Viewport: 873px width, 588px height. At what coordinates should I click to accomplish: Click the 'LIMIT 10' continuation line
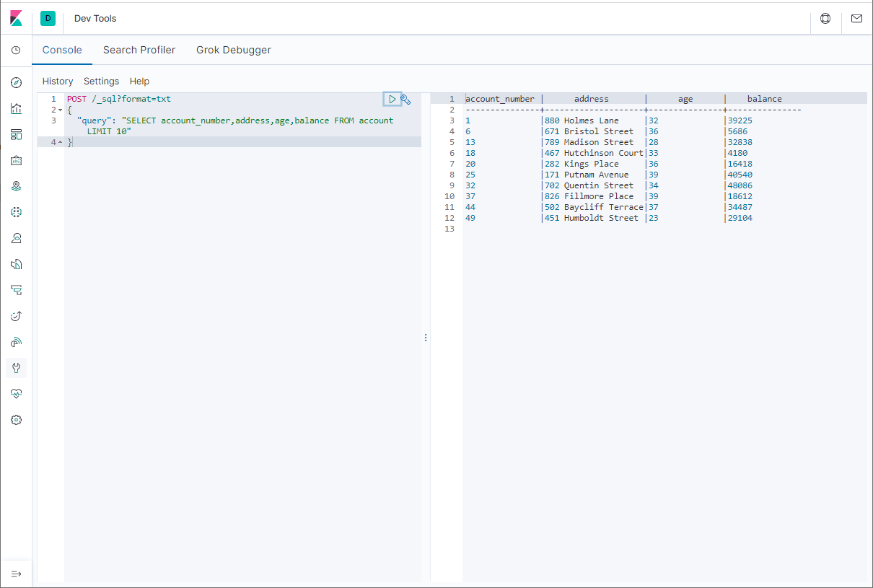tap(109, 131)
